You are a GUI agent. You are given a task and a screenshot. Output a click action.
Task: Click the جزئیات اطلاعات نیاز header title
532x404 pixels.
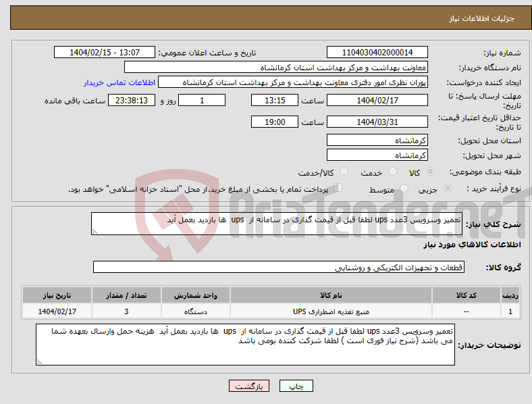[x=482, y=18]
